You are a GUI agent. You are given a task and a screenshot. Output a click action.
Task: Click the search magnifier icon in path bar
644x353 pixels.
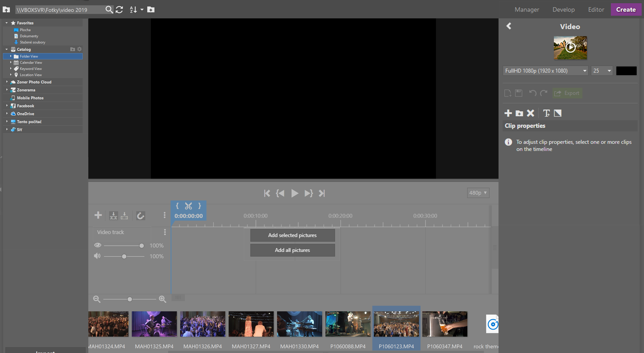109,9
